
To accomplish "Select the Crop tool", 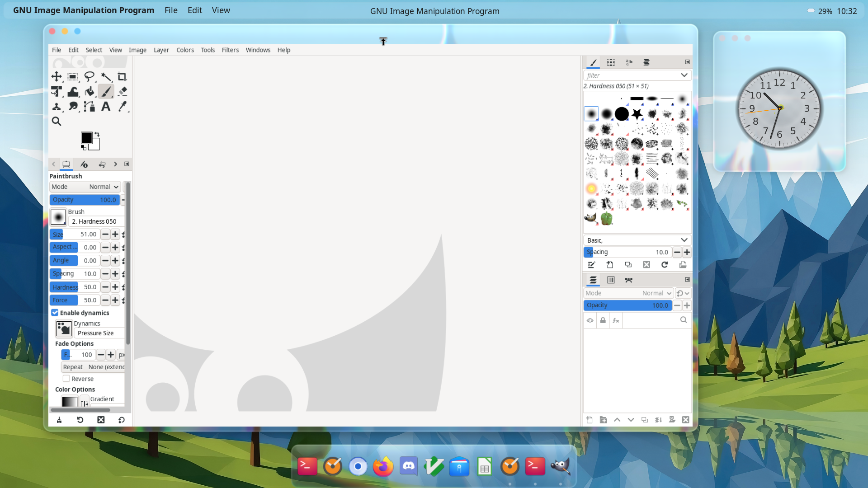I will coord(122,76).
